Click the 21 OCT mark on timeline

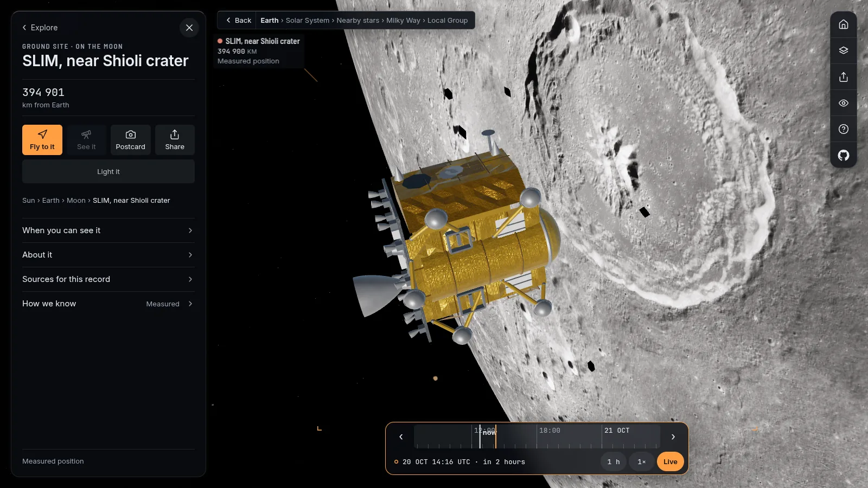pos(617,431)
